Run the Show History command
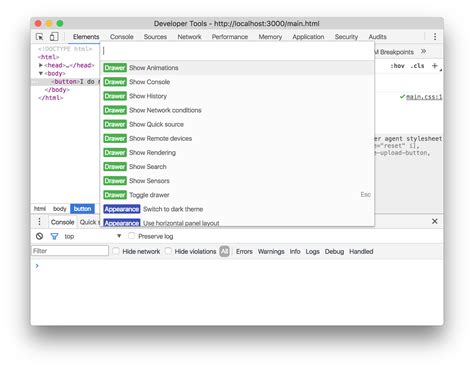The image size is (474, 369). 237,96
